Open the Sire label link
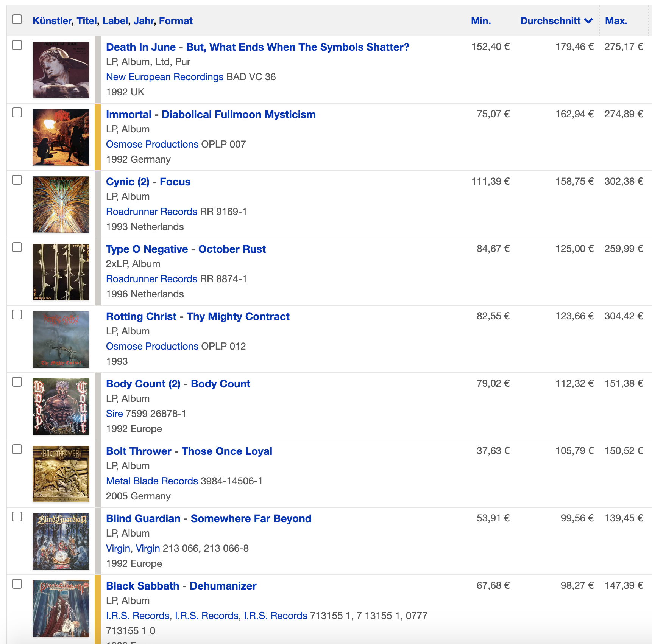This screenshot has width=652, height=644. pos(114,414)
